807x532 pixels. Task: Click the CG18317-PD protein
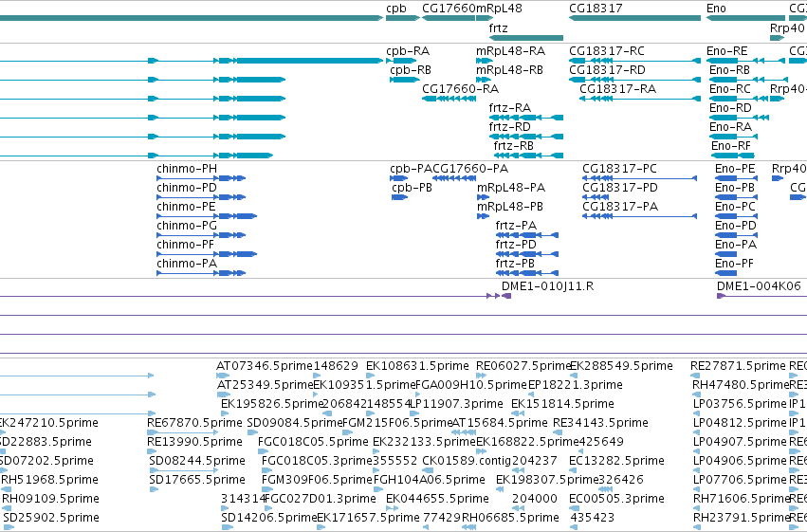(x=597, y=197)
